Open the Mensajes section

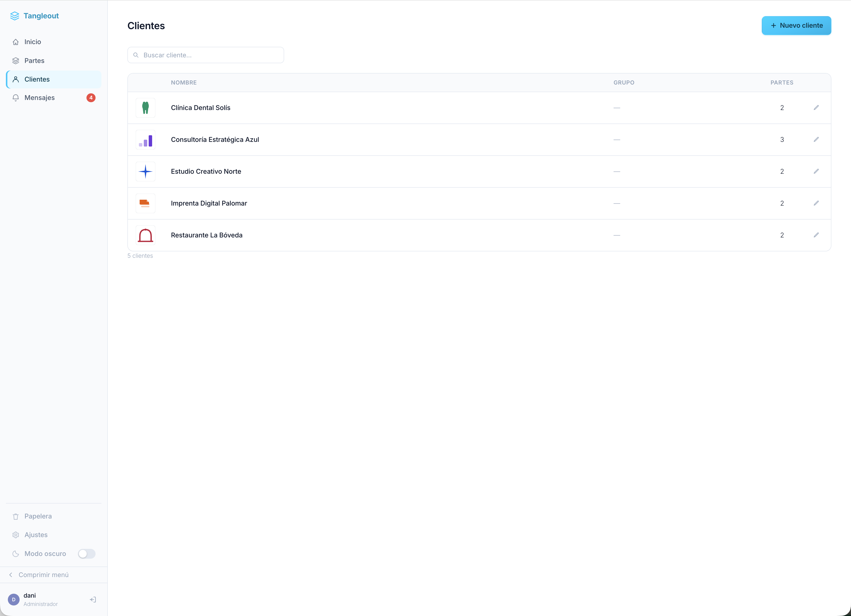[54, 98]
